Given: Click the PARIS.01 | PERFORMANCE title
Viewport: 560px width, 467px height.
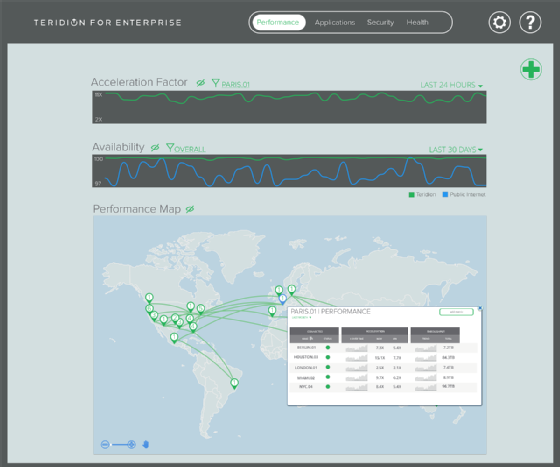Looking at the screenshot, I should click(x=330, y=311).
